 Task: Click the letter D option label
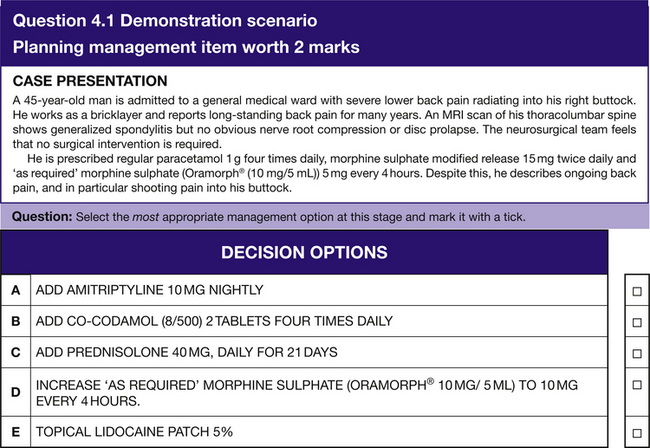15,393
